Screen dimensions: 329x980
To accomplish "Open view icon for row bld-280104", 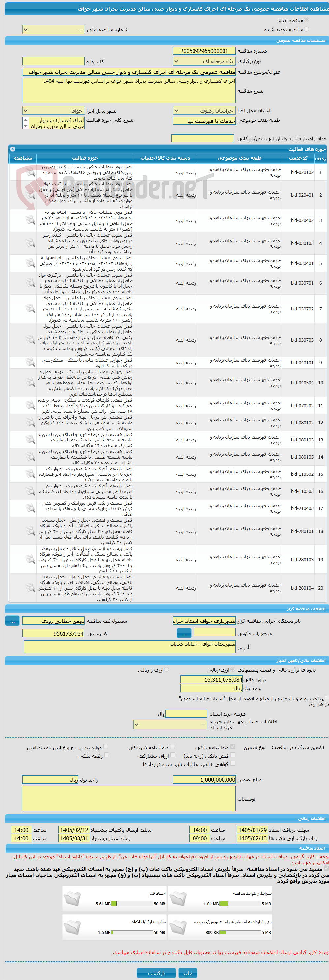I will click(30, 588).
